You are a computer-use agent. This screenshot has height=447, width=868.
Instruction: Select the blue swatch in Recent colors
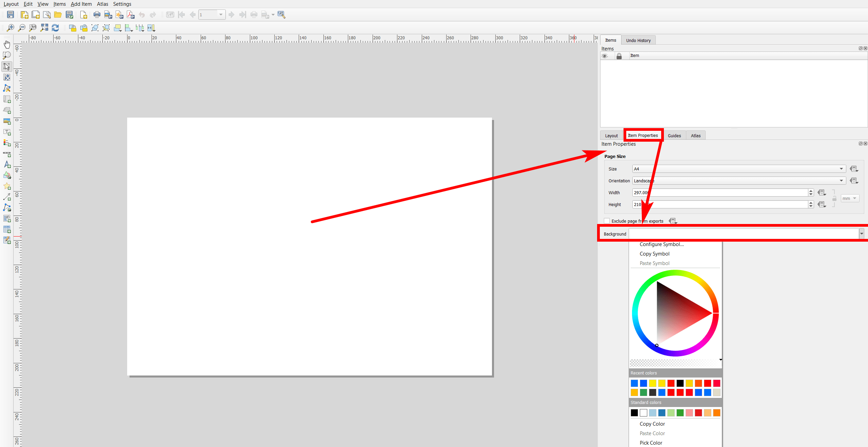pos(634,383)
